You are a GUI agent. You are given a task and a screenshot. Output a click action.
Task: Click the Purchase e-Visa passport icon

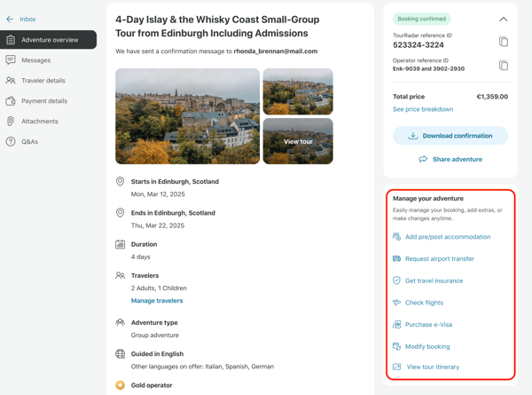(396, 324)
